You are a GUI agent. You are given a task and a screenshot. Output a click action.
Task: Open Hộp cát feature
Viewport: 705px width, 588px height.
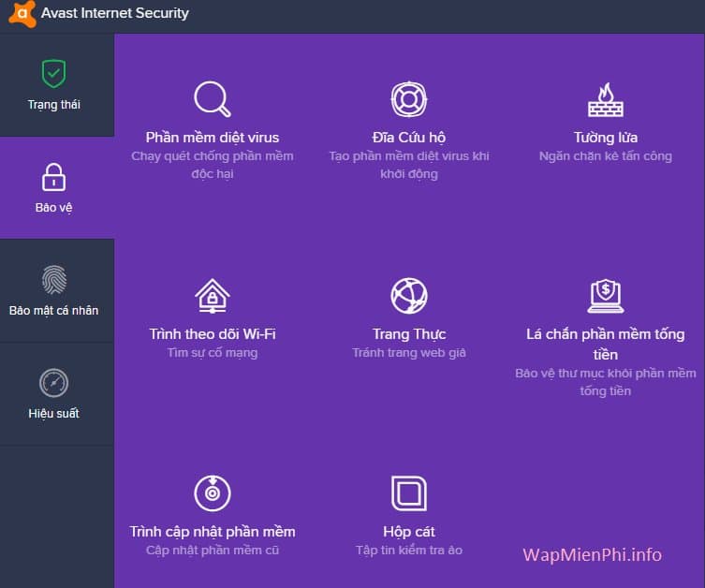409,532
